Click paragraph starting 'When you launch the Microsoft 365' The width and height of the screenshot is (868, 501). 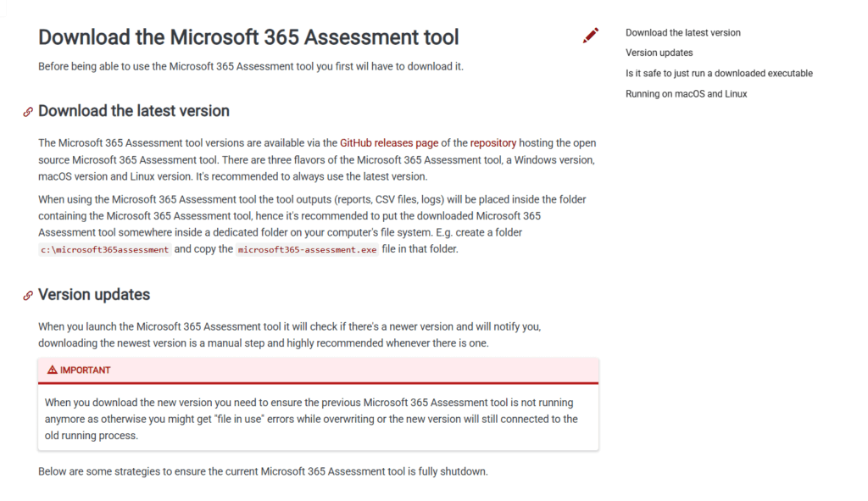point(290,335)
